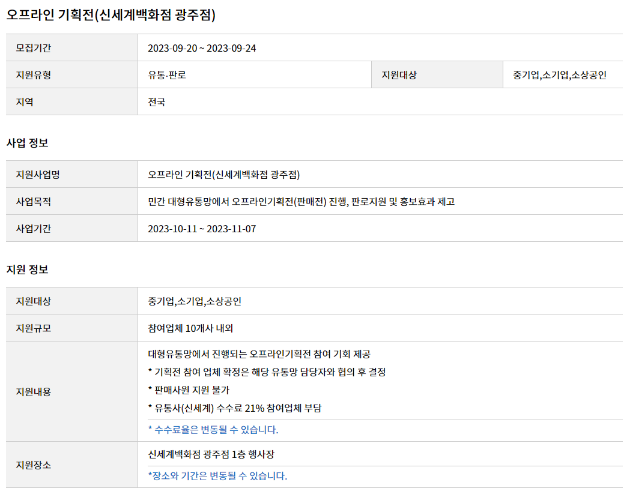The width and height of the screenshot is (623, 493).
Task: Click the 지원내용 label cell
Action: (x=72, y=392)
